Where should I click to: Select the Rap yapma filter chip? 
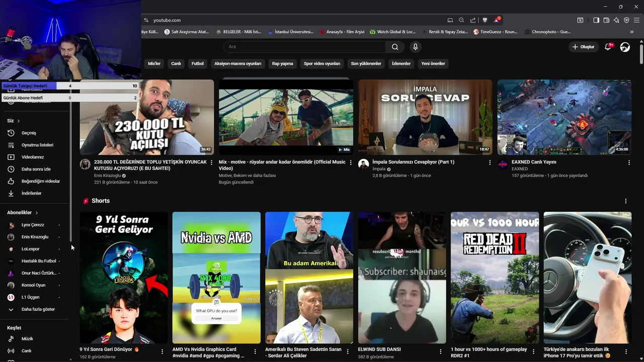[x=283, y=64]
